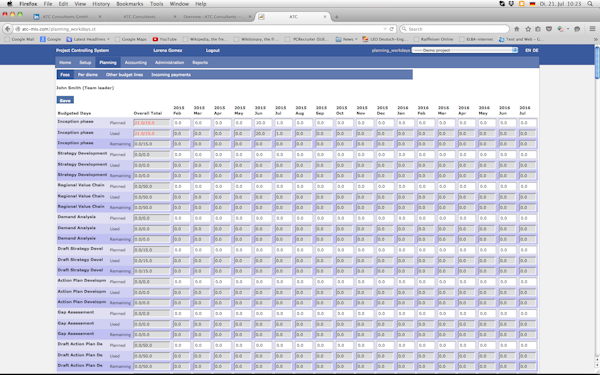The width and height of the screenshot is (600, 375).
Task: Click the Lorena Gomez user link
Action: [x=168, y=50]
